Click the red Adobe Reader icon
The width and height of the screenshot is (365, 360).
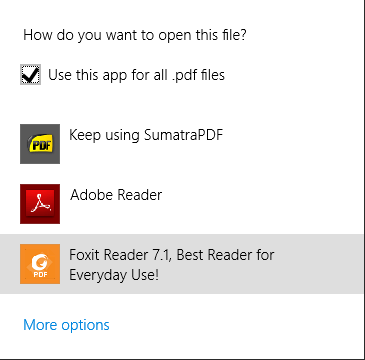pos(40,204)
